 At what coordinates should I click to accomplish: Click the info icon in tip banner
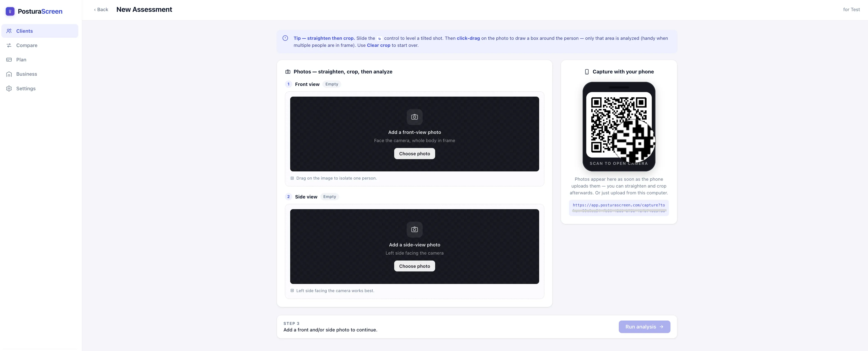pos(285,38)
